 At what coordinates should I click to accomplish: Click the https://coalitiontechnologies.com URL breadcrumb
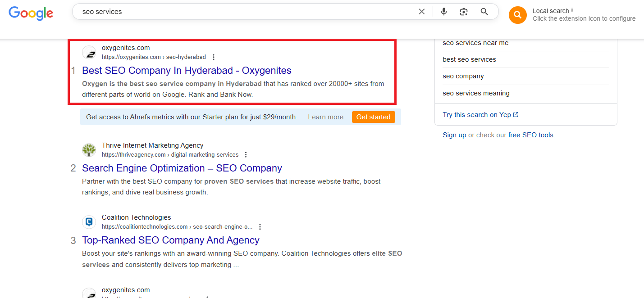177,227
